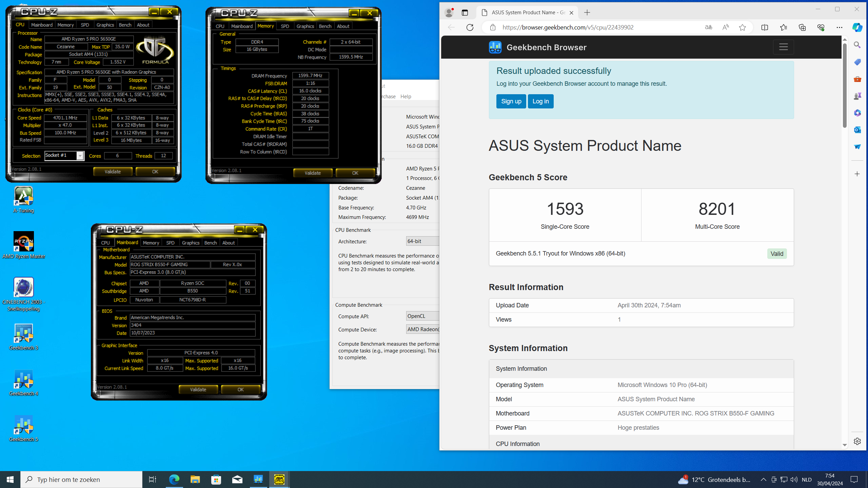
Task: Click Edge sidebar search icon
Action: pyautogui.click(x=857, y=45)
